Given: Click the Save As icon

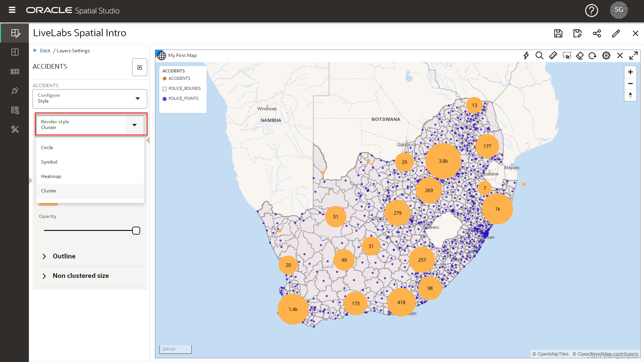Looking at the screenshot, I should [577, 33].
